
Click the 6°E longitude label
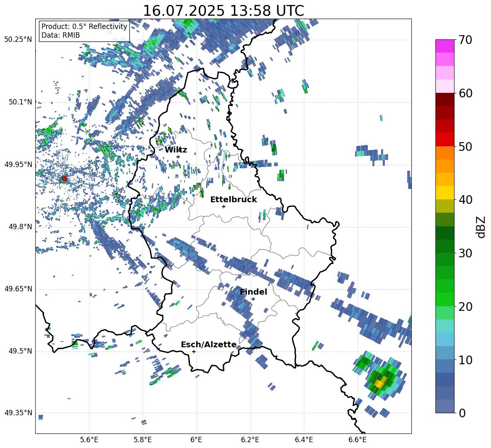196,440
